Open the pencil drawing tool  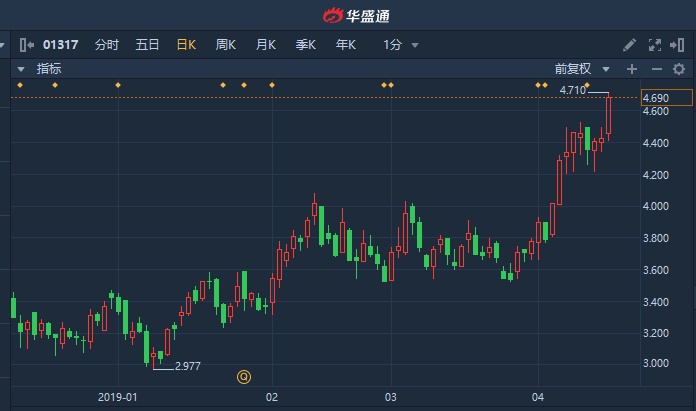629,45
